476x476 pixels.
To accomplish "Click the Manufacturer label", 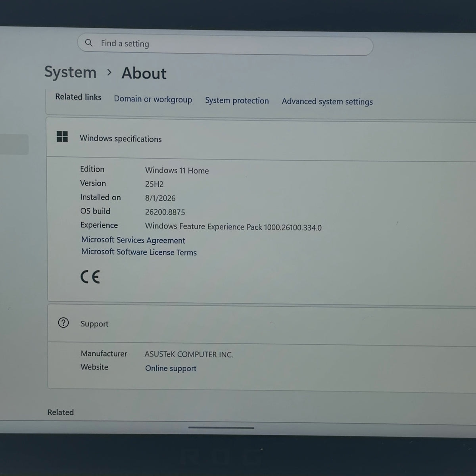I will tap(104, 353).
